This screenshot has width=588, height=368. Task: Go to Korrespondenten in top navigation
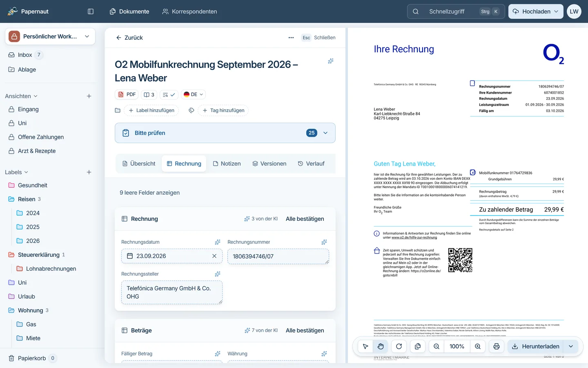(x=189, y=11)
